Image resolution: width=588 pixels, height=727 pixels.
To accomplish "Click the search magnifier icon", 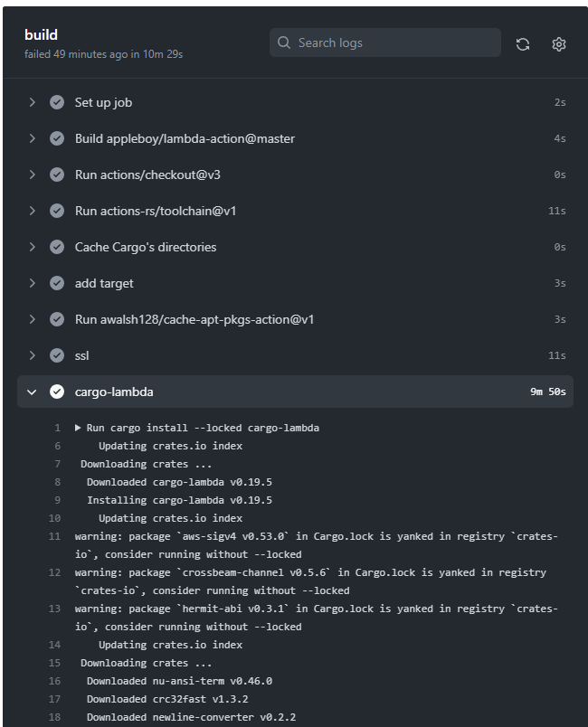I will click(284, 42).
